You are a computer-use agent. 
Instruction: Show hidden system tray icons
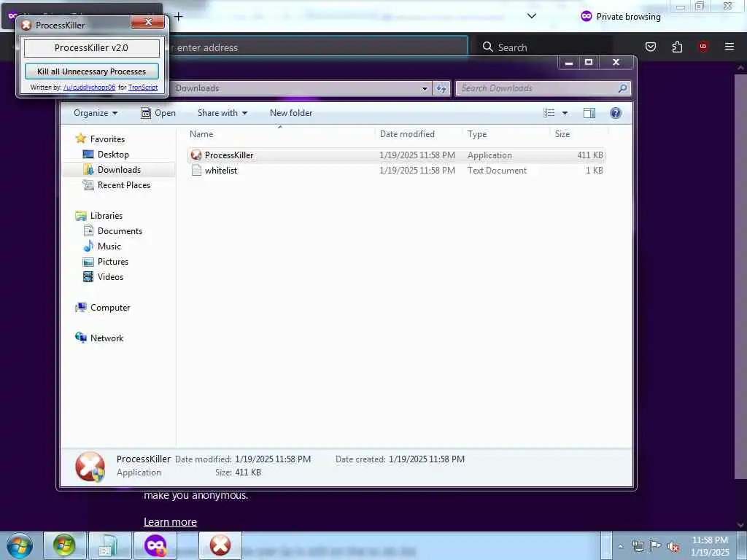click(620, 546)
